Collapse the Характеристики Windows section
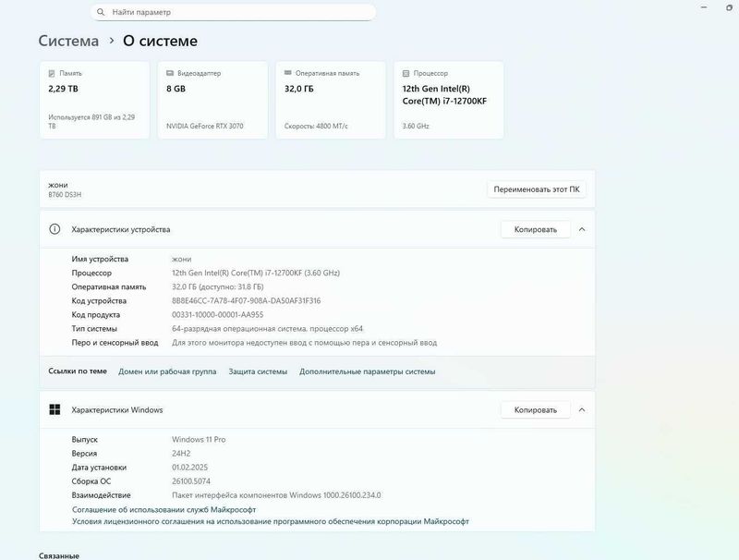Viewport: 739px width, 560px height. [582, 410]
